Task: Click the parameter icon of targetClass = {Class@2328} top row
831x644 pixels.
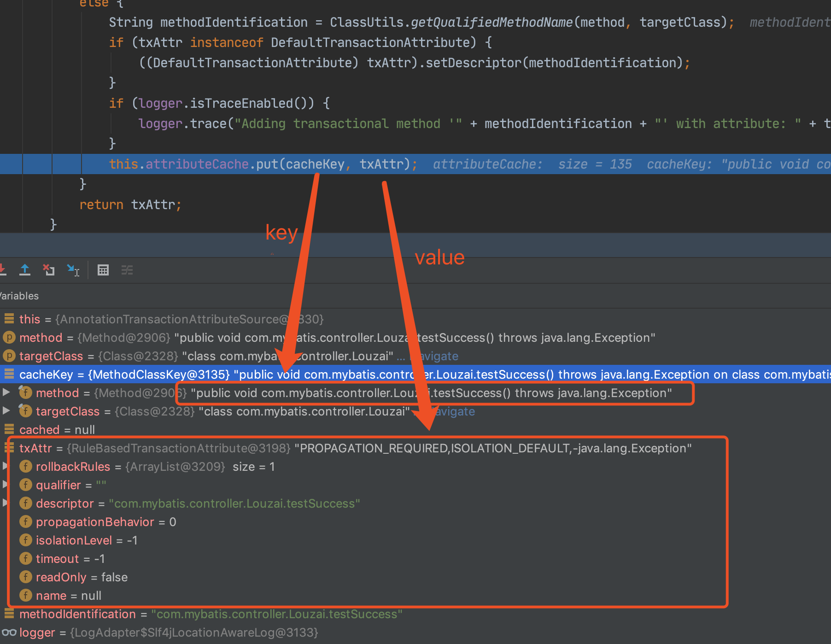Action: 9,356
